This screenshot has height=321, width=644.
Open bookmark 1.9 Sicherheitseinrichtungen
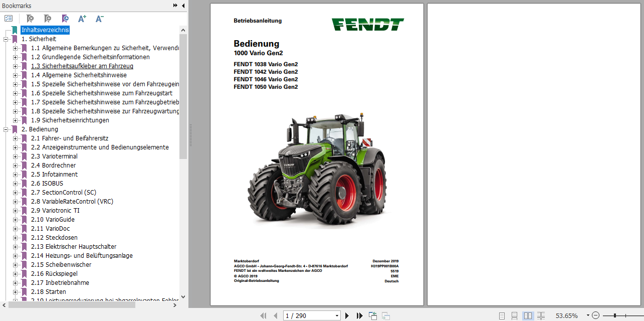pyautogui.click(x=70, y=120)
